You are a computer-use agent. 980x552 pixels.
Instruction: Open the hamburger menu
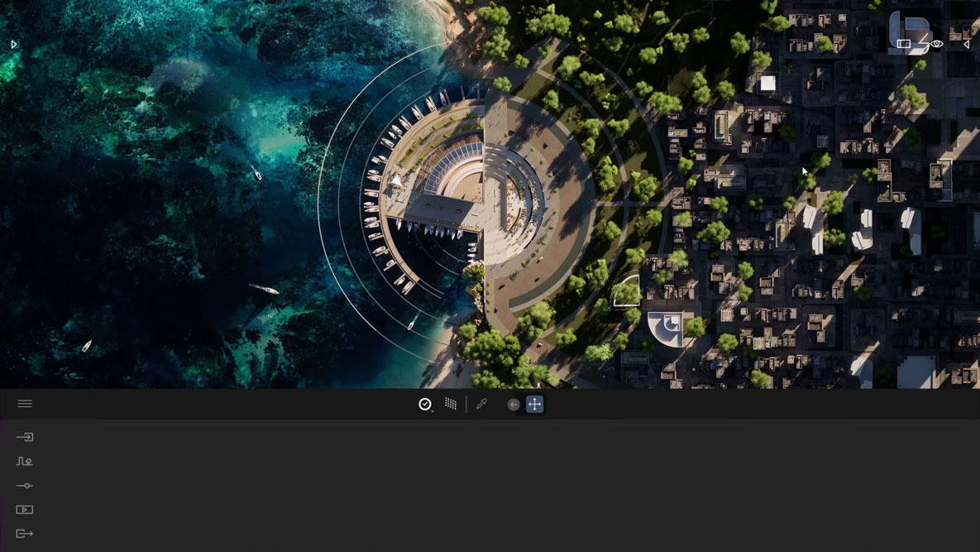[x=25, y=404]
